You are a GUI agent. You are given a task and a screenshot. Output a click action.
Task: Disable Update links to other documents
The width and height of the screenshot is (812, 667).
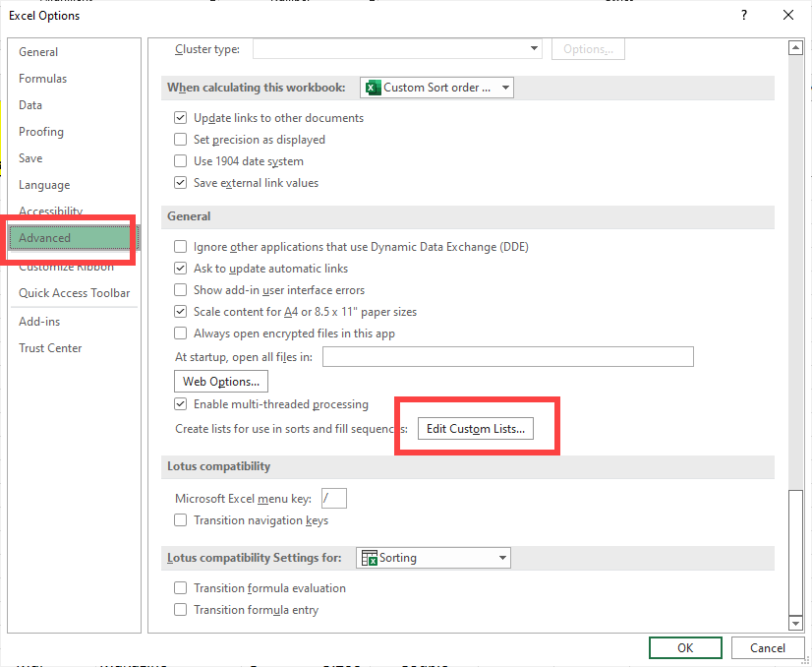181,116
